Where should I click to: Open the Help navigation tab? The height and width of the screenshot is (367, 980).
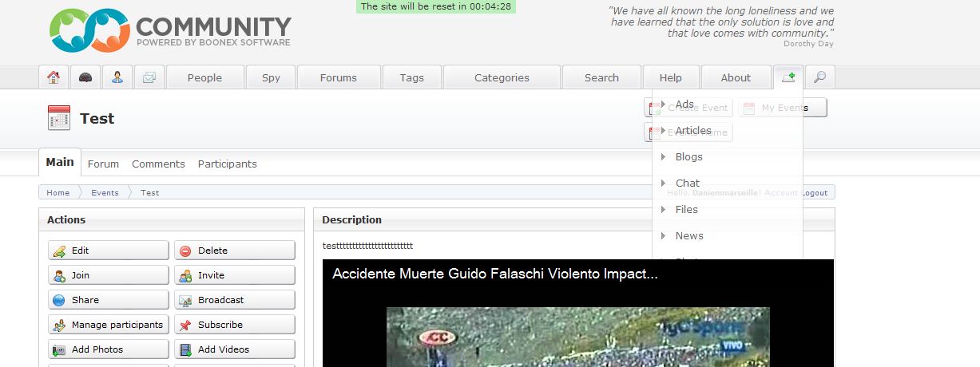(x=671, y=77)
